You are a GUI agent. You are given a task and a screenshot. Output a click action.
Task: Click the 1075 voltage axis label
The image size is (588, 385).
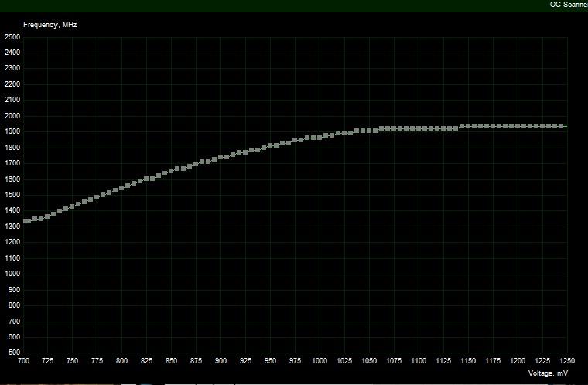click(x=394, y=360)
